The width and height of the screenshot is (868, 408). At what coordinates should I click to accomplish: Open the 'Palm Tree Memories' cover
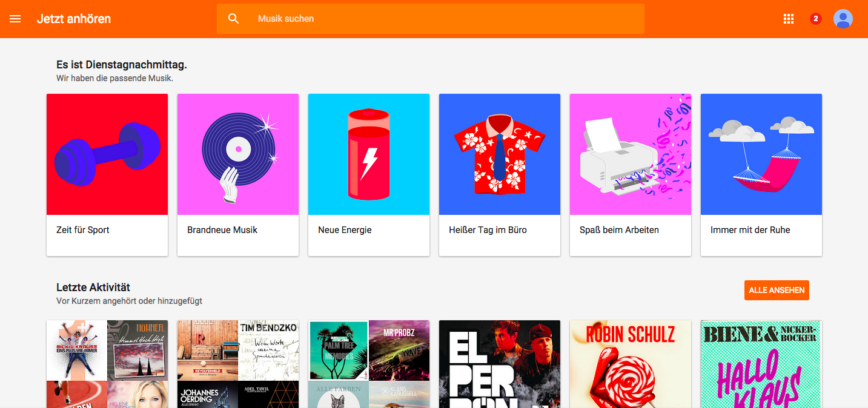coord(339,350)
